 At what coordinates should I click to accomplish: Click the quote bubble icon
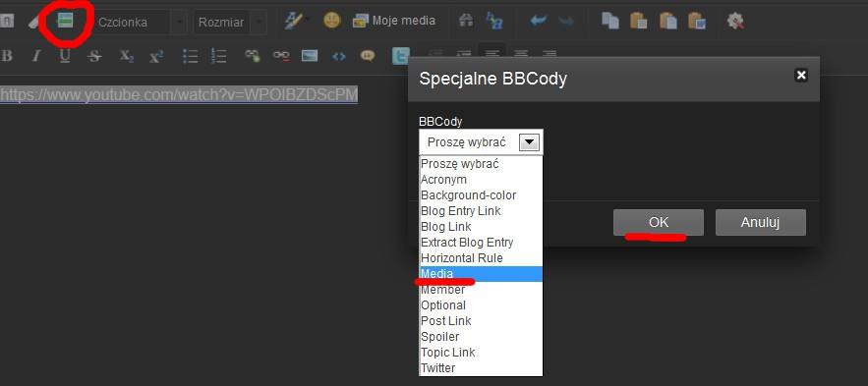point(368,55)
